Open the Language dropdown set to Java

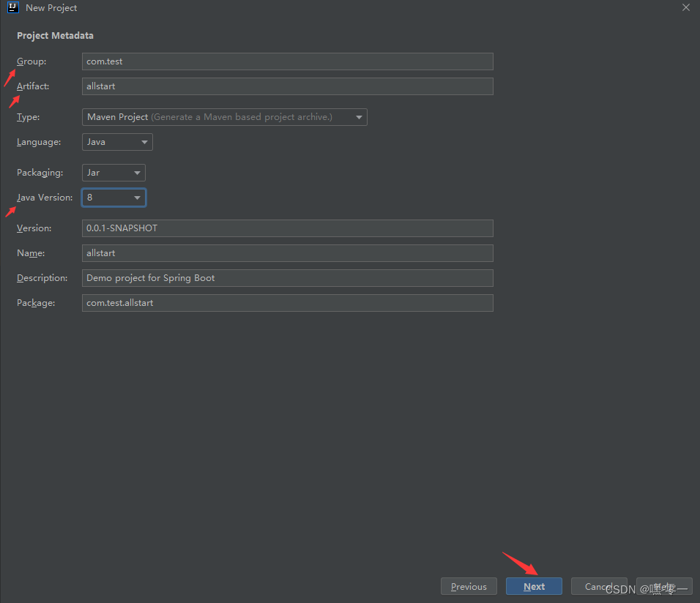[x=117, y=142]
